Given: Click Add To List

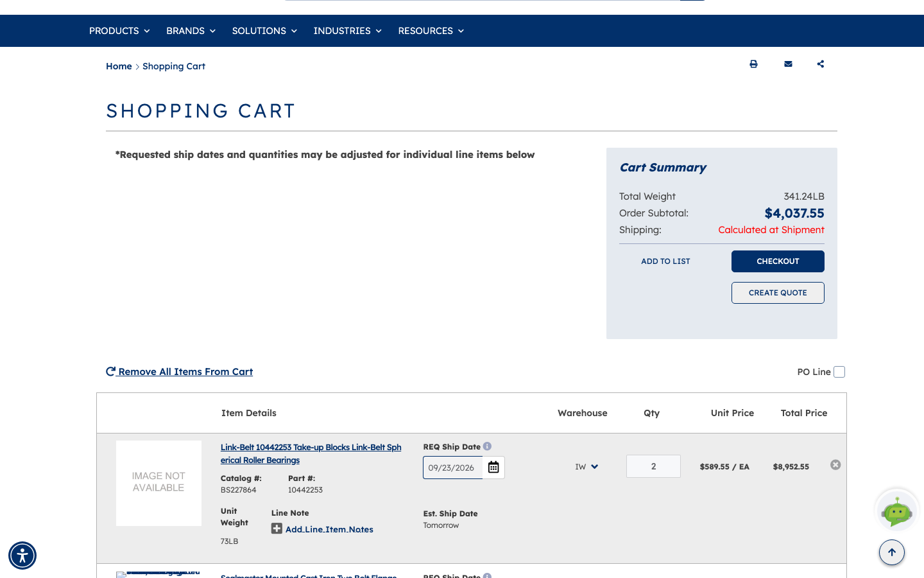Looking at the screenshot, I should tap(665, 261).
